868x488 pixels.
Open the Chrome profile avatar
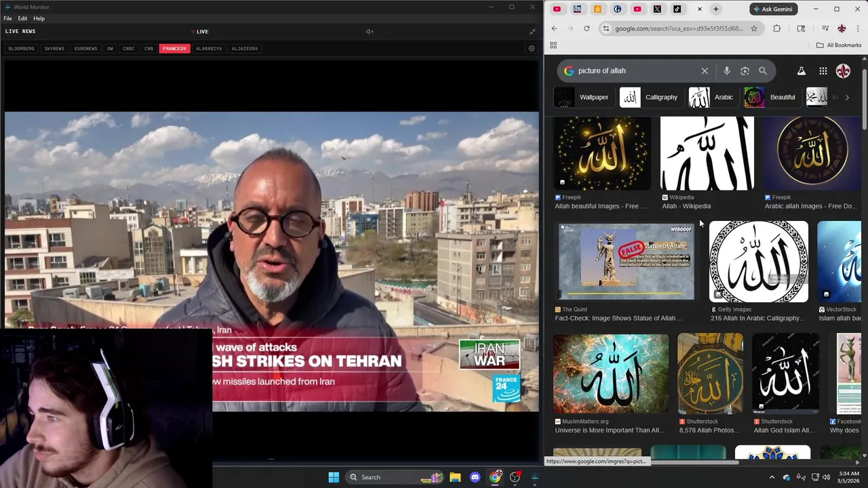point(842,28)
